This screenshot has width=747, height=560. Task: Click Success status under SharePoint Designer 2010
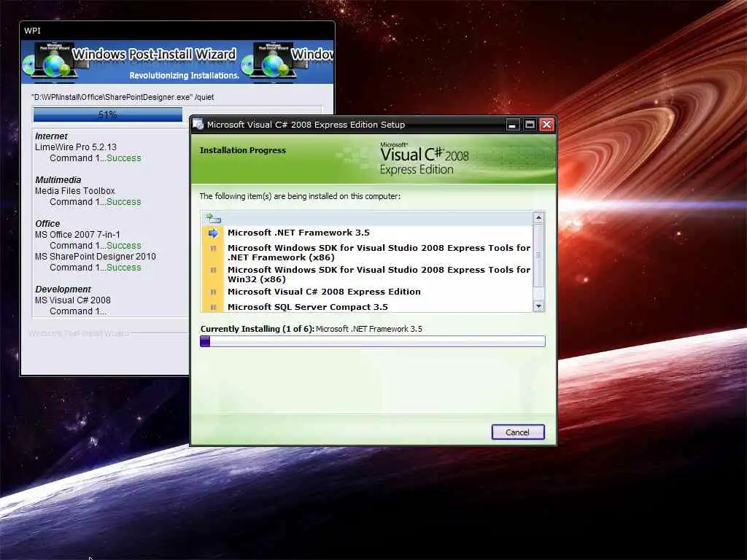click(x=124, y=268)
